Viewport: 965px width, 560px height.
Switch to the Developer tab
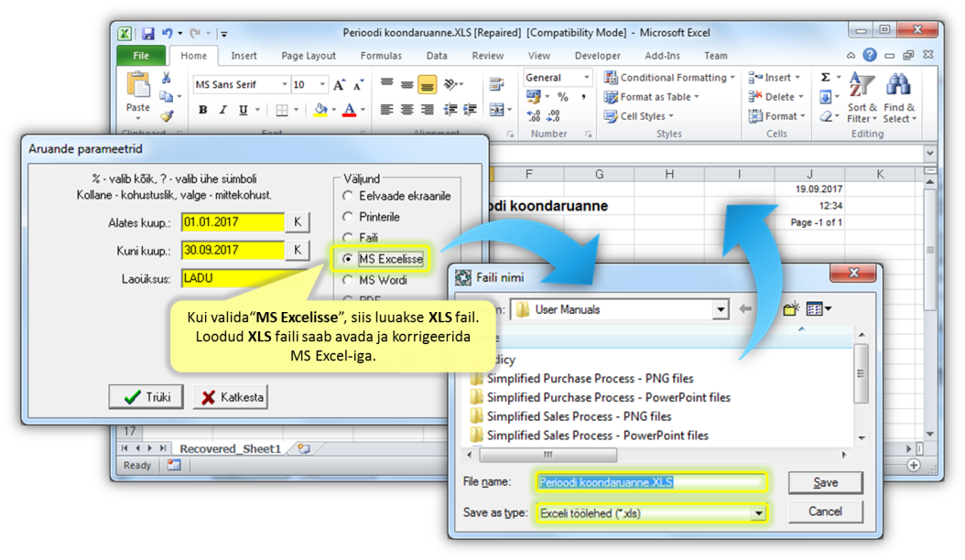pos(598,56)
